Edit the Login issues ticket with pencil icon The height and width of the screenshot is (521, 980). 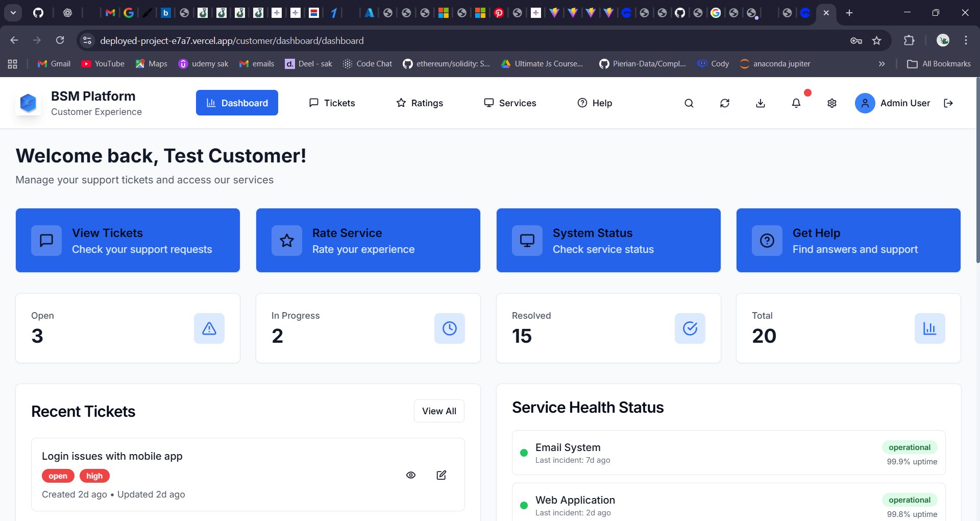442,475
